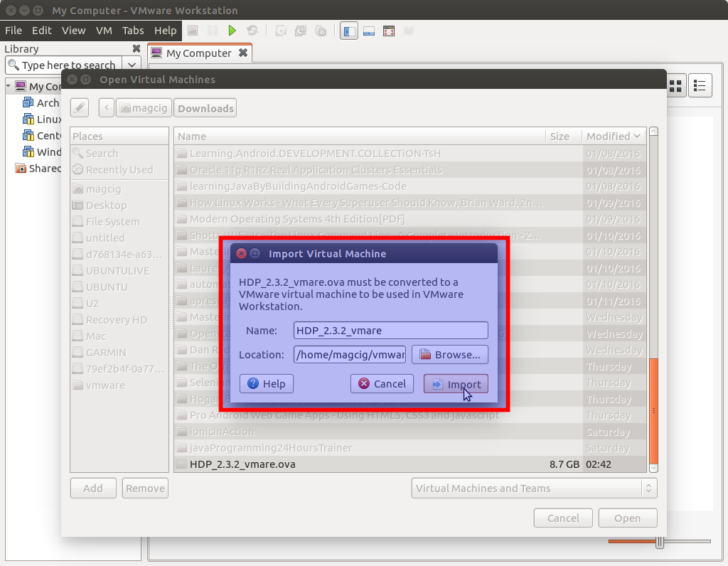
Task: Click the file list scrollbar thumb
Action: click(x=654, y=411)
